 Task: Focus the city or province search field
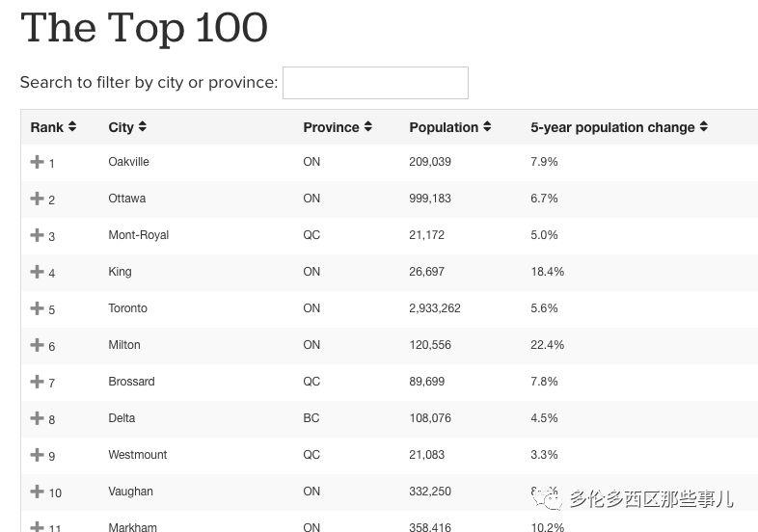click(x=375, y=83)
